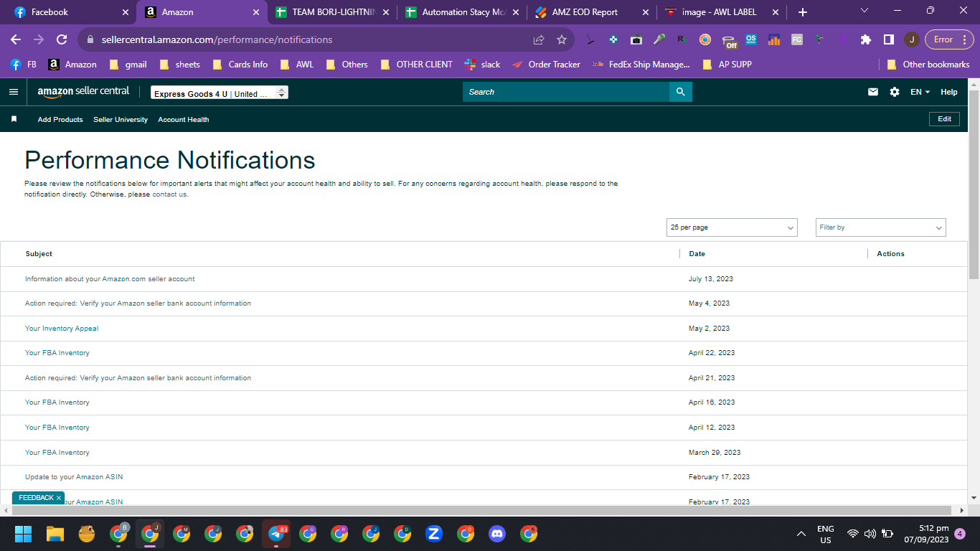This screenshot has width=980, height=551.
Task: Click the extension showing Off badge
Action: [x=729, y=41]
